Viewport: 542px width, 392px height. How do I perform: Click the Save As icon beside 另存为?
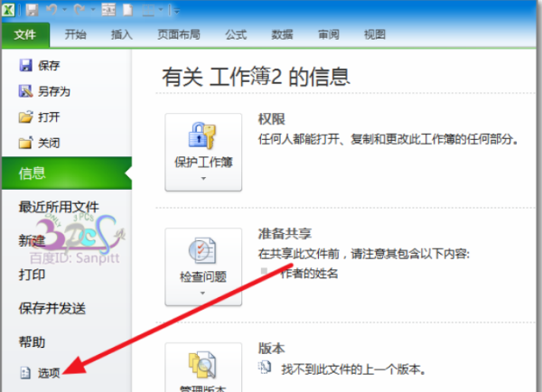(x=25, y=91)
